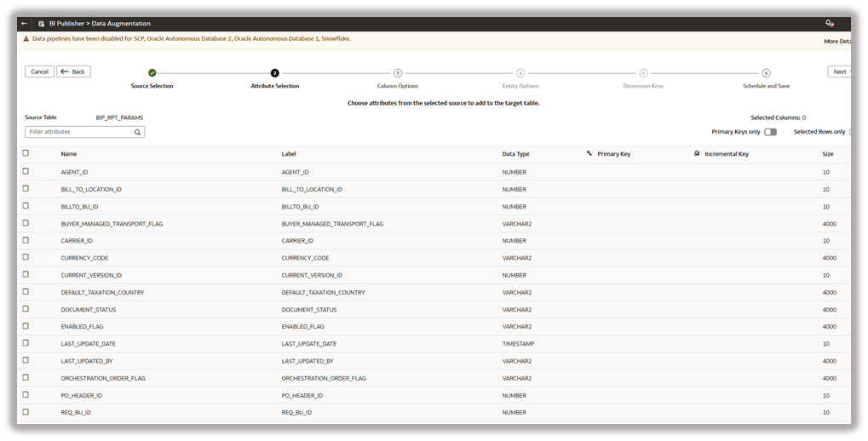Check the CARRIER_ID row checkbox

[26, 239]
